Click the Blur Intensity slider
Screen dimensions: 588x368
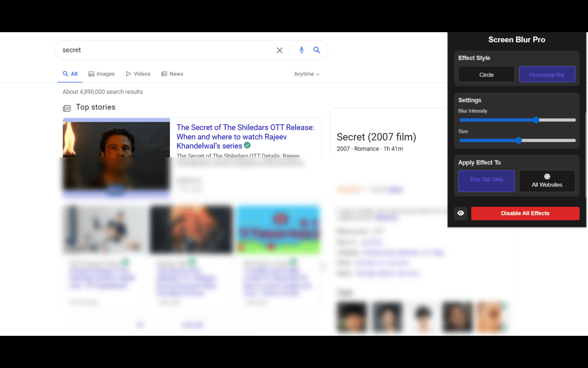[517, 120]
